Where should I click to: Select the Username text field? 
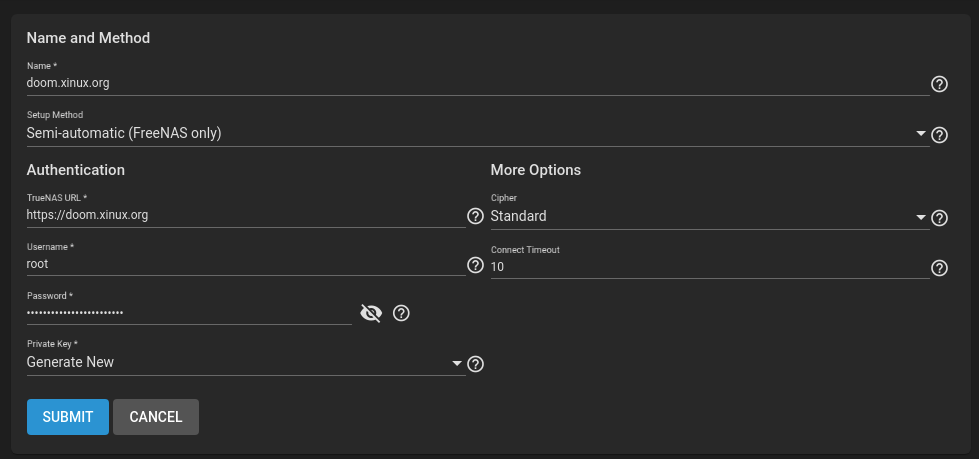point(245,264)
